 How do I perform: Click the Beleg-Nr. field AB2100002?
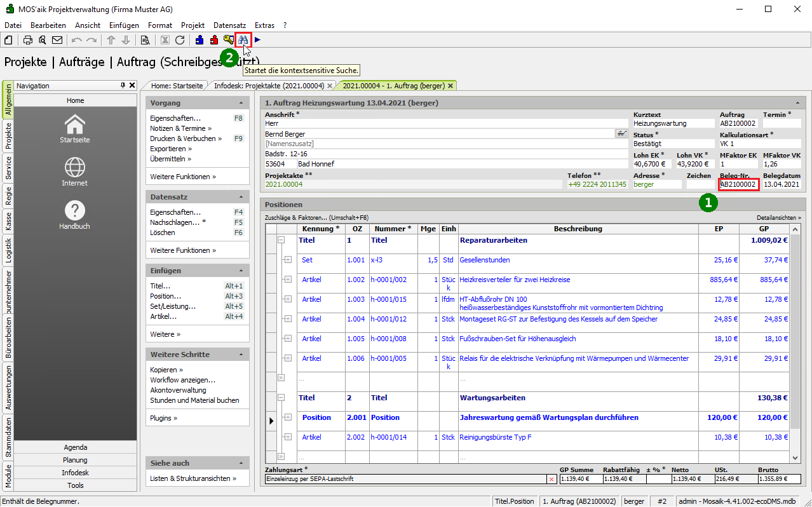(x=738, y=184)
